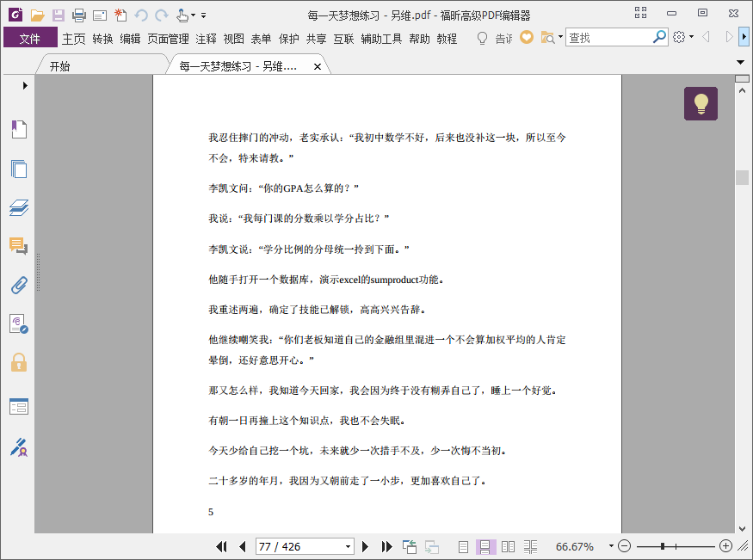The width and height of the screenshot is (753, 560).
Task: Save the document using the floppy icon
Action: pyautogui.click(x=59, y=15)
